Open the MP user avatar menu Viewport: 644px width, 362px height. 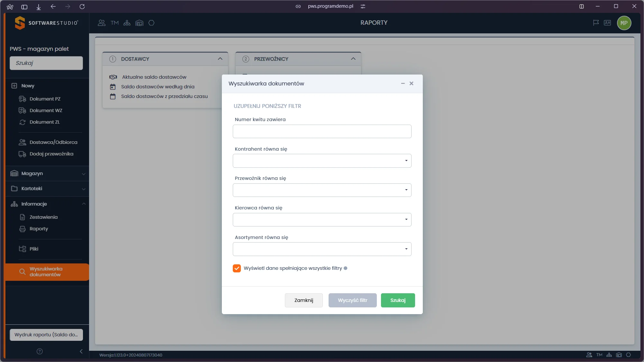pyautogui.click(x=624, y=23)
